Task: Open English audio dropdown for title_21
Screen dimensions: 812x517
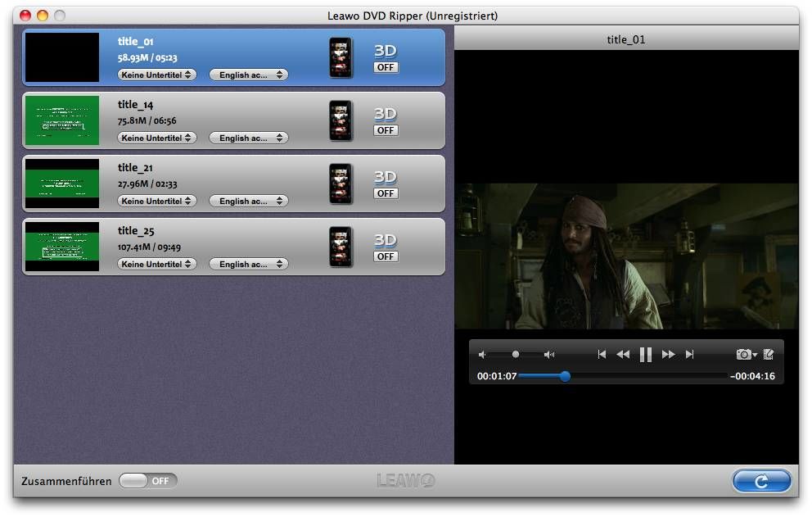Action: coord(249,202)
